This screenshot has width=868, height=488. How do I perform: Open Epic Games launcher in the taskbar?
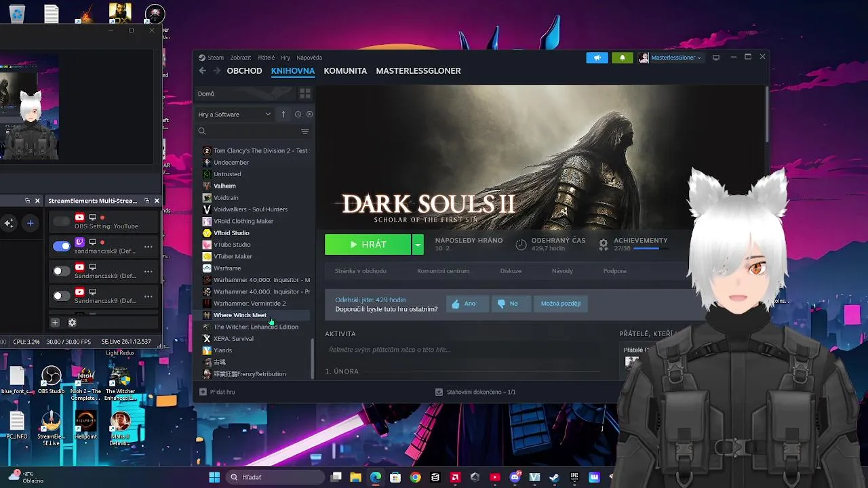pyautogui.click(x=575, y=477)
